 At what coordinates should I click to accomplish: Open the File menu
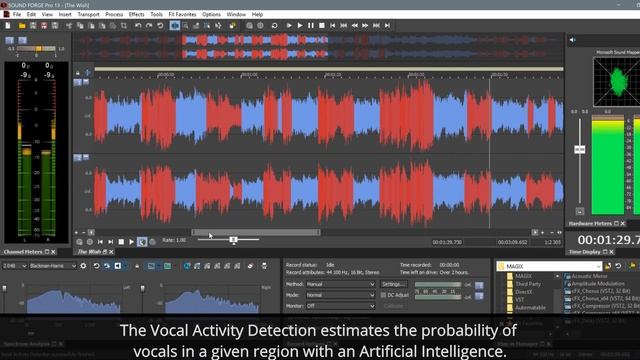click(x=17, y=14)
